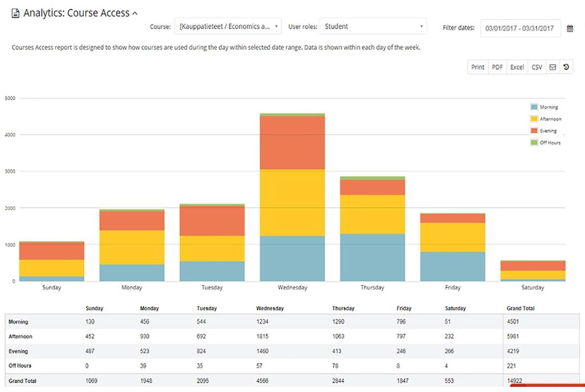Email the report via envelope icon
This screenshot has height=392, width=585.
click(553, 67)
